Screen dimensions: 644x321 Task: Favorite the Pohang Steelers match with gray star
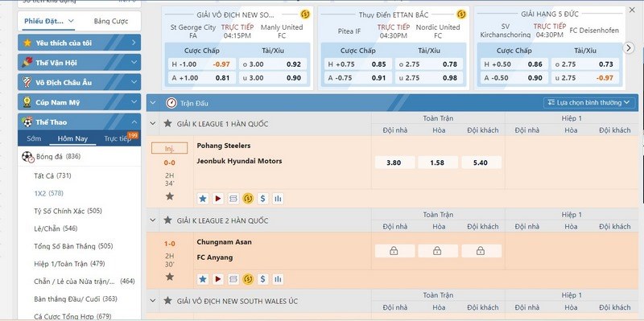(x=170, y=196)
